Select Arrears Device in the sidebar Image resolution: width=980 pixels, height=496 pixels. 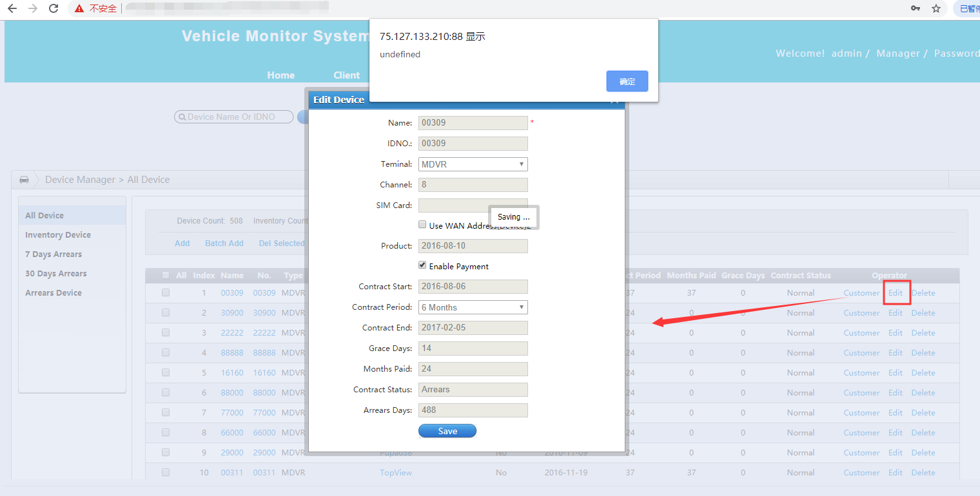tap(54, 293)
